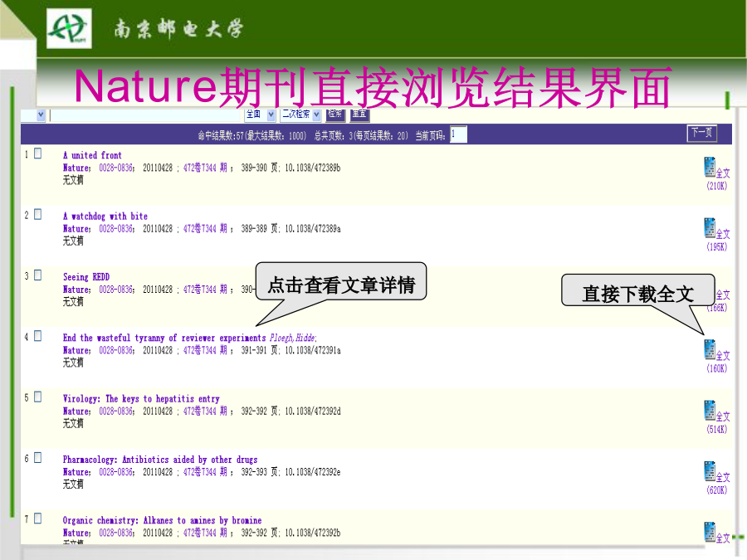Viewport: 747px width, 560px height.
Task: Open 'Organic chemistry: Alkanes to amines by bromine'
Action: click(162, 520)
